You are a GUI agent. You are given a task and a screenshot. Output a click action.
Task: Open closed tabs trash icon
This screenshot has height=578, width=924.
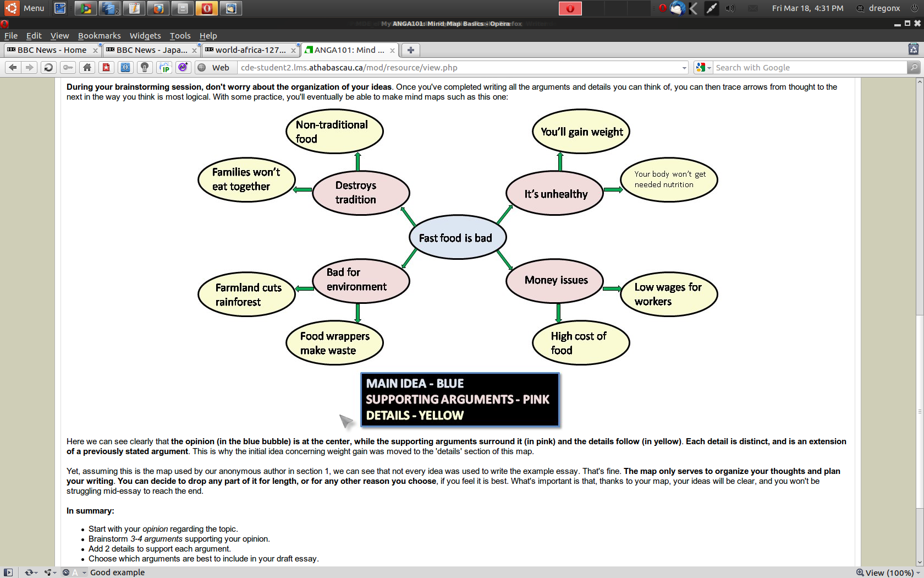point(913,50)
